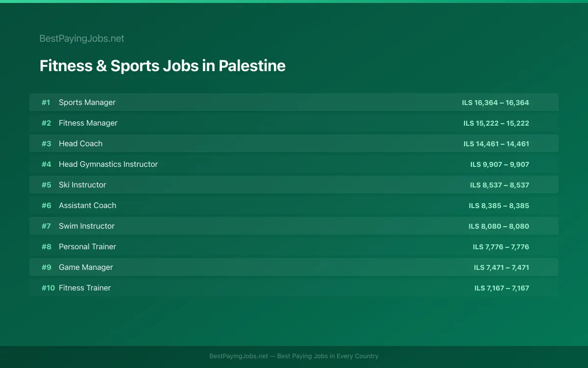
Task: Click salary 'ILS 7,776 – 7,776'
Action: pos(501,247)
